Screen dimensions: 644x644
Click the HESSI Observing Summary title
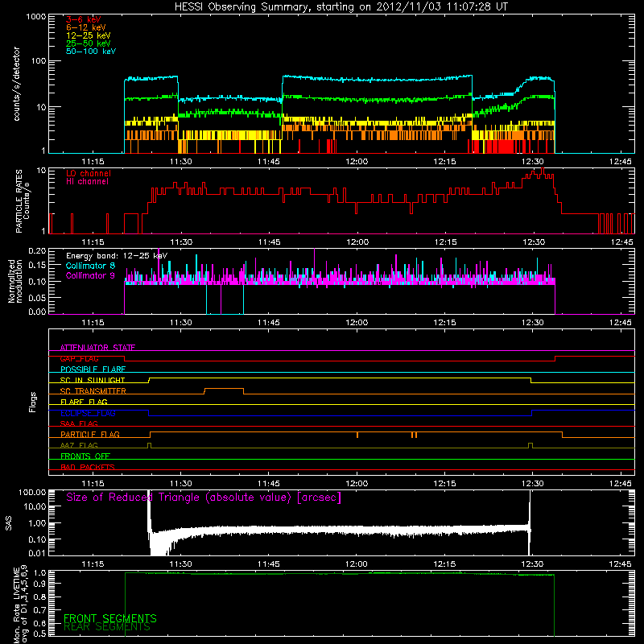click(341, 6)
